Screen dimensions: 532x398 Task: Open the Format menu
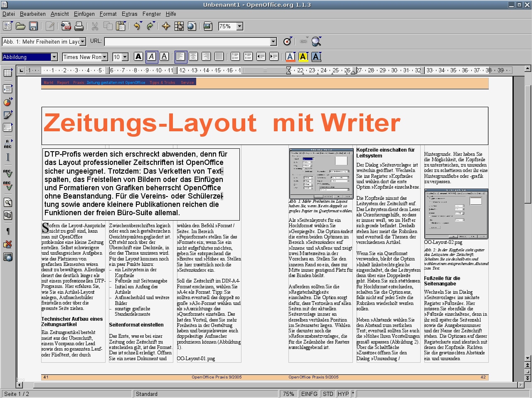click(x=108, y=14)
